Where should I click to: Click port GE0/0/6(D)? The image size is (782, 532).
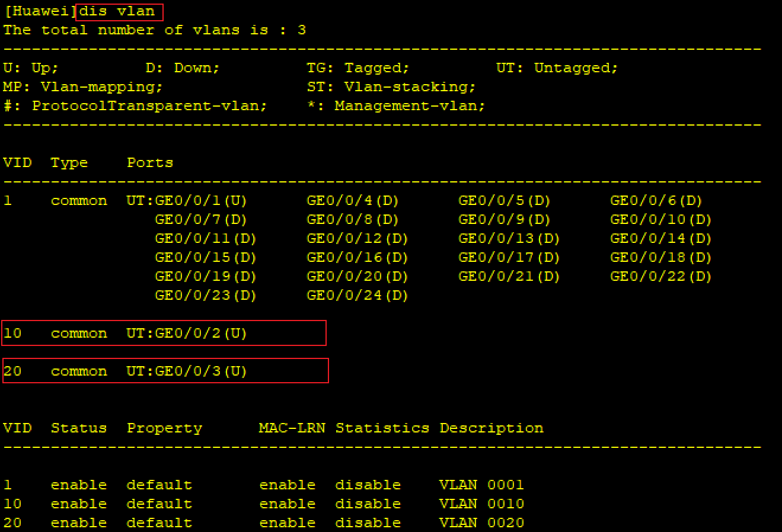[x=656, y=201]
